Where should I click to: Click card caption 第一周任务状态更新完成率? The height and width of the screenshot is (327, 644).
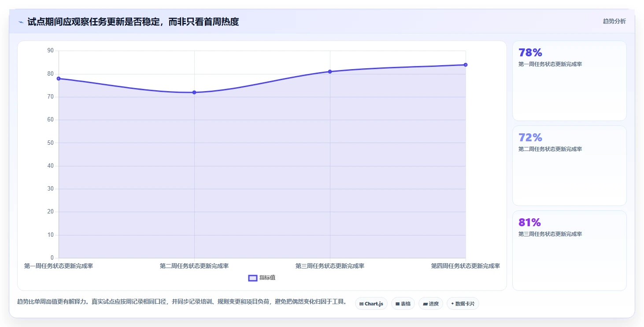550,64
